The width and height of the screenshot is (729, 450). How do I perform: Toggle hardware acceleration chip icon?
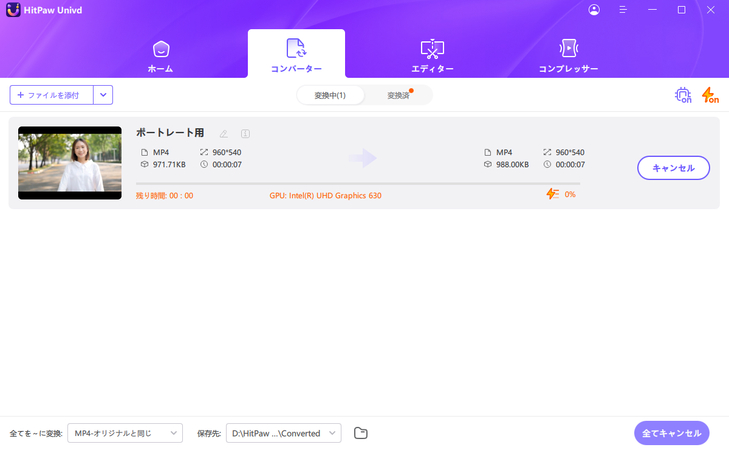point(683,95)
